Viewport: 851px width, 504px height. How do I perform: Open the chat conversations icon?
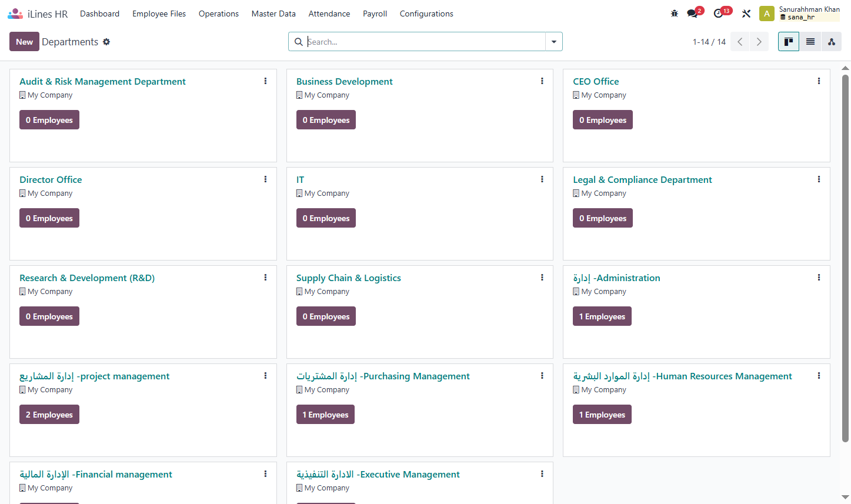coord(693,14)
